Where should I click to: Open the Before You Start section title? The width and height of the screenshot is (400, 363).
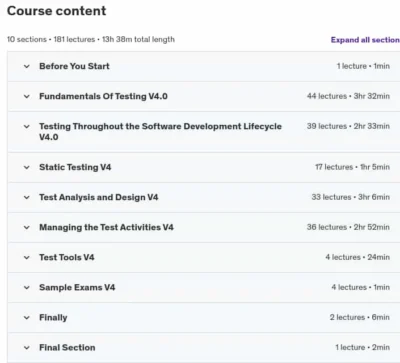74,66
